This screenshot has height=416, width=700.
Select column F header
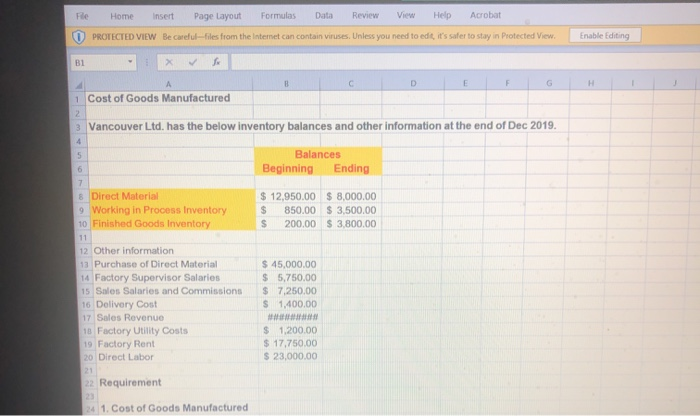(x=507, y=83)
